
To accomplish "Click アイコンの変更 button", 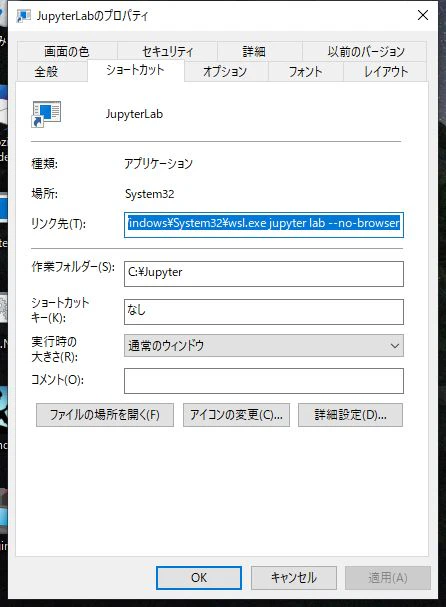I will (236, 415).
